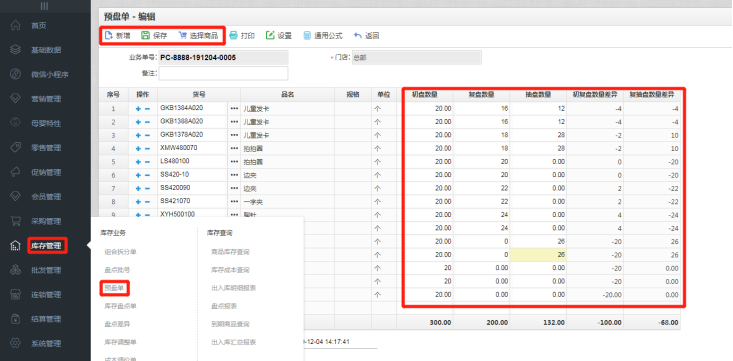Viewport: 733px width, 361px height.
Task: Select 库存管理 in the sidebar
Action: (46, 245)
